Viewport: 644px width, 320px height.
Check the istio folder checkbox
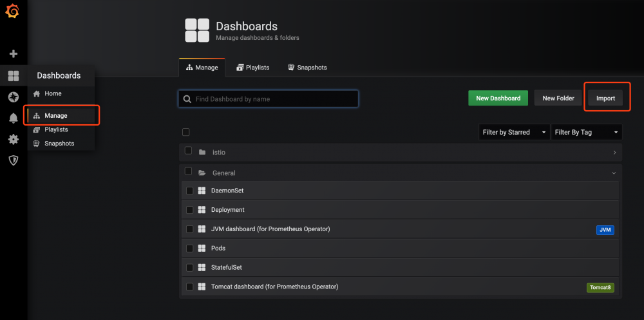point(189,151)
